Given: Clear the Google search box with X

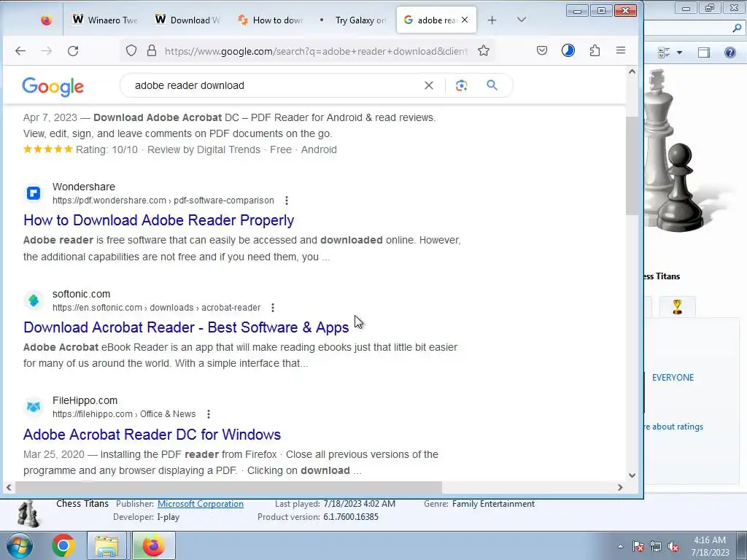Looking at the screenshot, I should 429,85.
